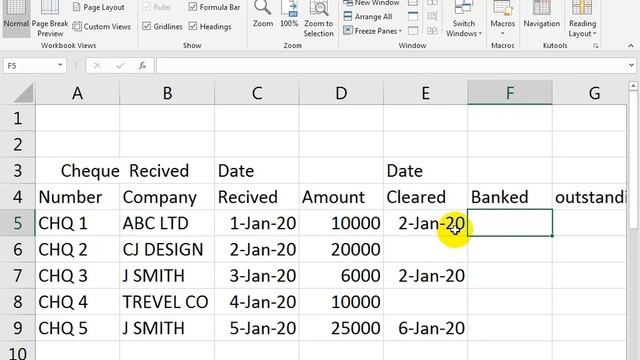Click the Hide window icon
The width and height of the screenshot is (640, 360).
coord(413,16)
